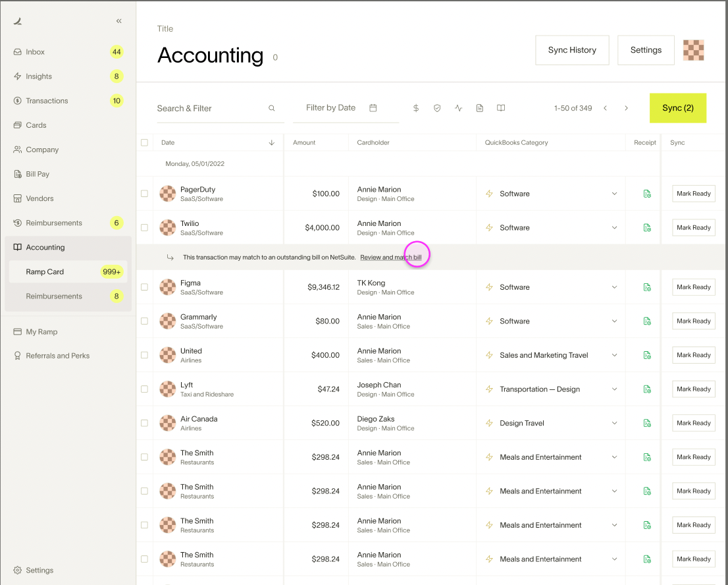Open Inbox in the sidebar

68,52
